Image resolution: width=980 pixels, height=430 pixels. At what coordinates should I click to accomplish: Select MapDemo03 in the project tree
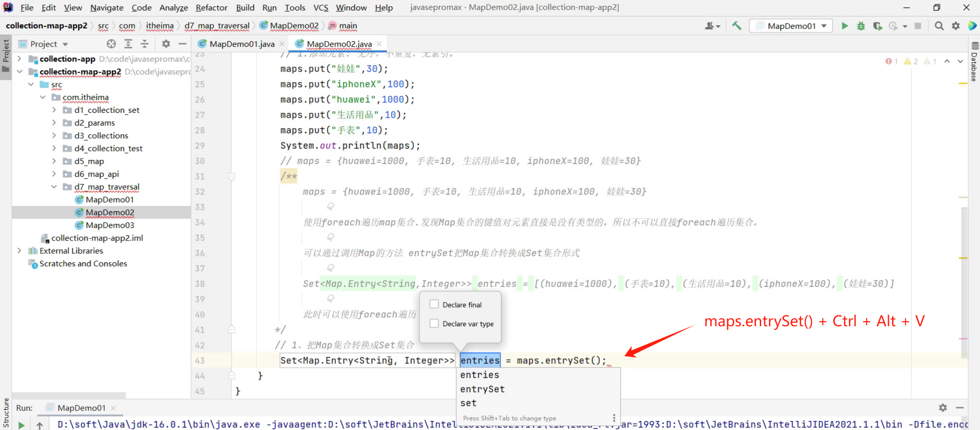point(110,225)
